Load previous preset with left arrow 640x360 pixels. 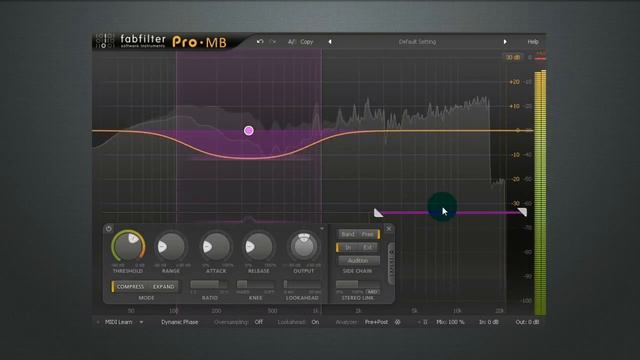tap(330, 42)
